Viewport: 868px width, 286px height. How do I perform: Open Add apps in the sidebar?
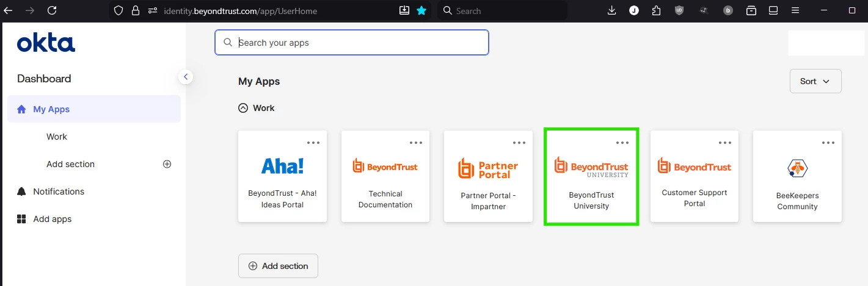pyautogui.click(x=52, y=219)
